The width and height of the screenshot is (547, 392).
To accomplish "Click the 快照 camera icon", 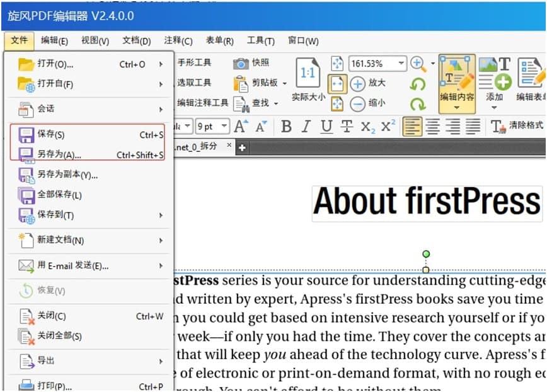I will click(240, 63).
